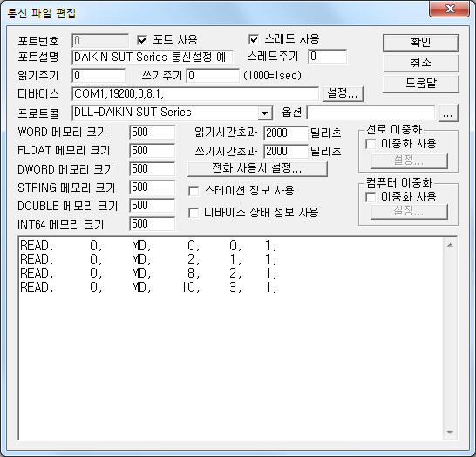This screenshot has width=476, height=457.
Task: Focus the DWORD 메모리 크기 field
Action: click(152, 169)
